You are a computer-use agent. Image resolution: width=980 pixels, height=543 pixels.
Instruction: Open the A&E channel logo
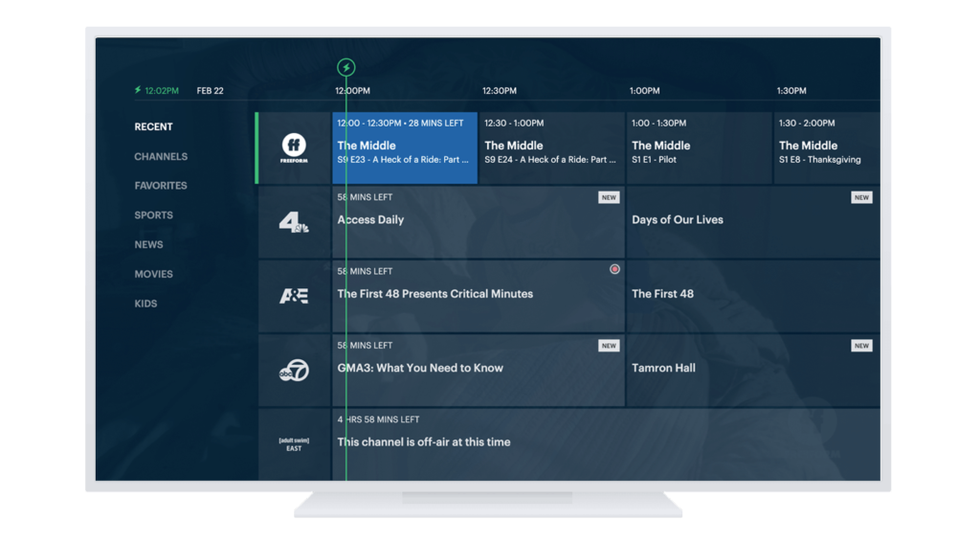pyautogui.click(x=294, y=296)
